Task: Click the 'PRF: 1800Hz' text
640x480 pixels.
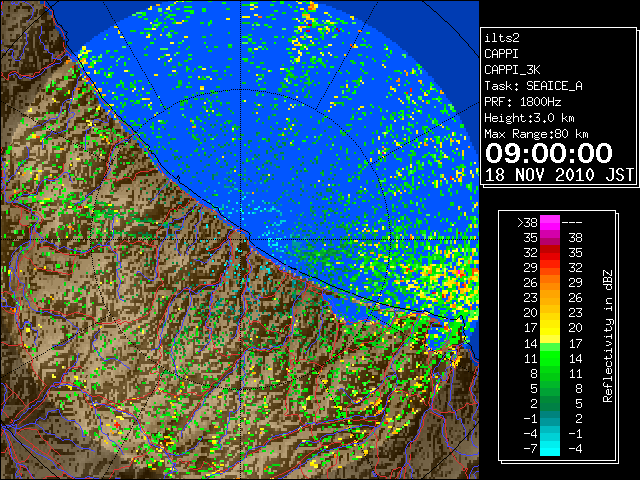Action: (x=522, y=102)
